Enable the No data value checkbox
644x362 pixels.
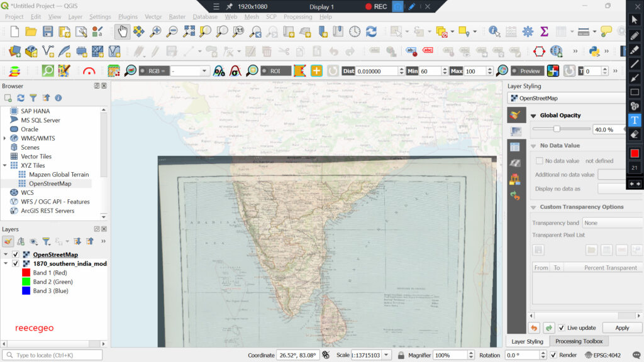[539, 161]
